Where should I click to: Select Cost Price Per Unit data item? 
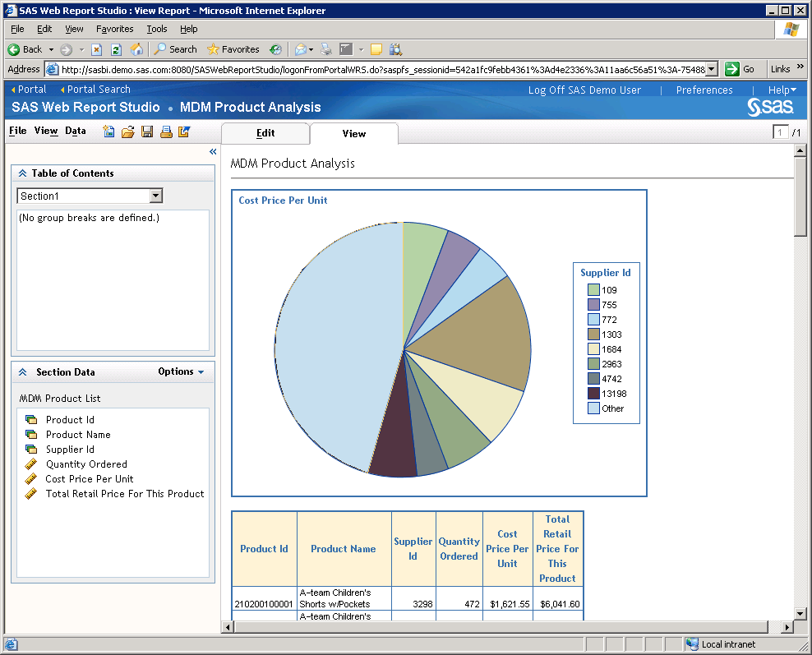point(89,479)
